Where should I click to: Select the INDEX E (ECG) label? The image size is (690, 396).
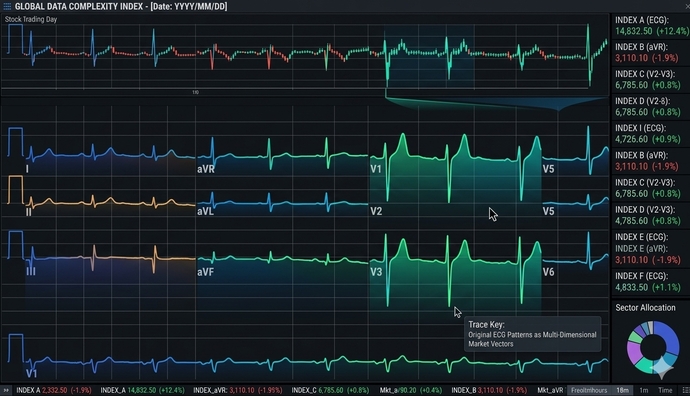click(641, 237)
